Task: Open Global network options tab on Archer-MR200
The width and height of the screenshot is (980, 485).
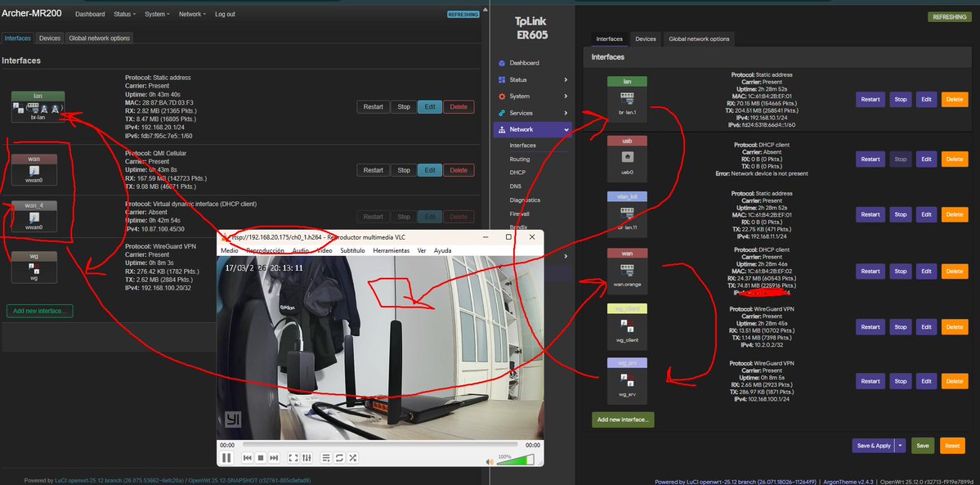Action: tap(100, 38)
